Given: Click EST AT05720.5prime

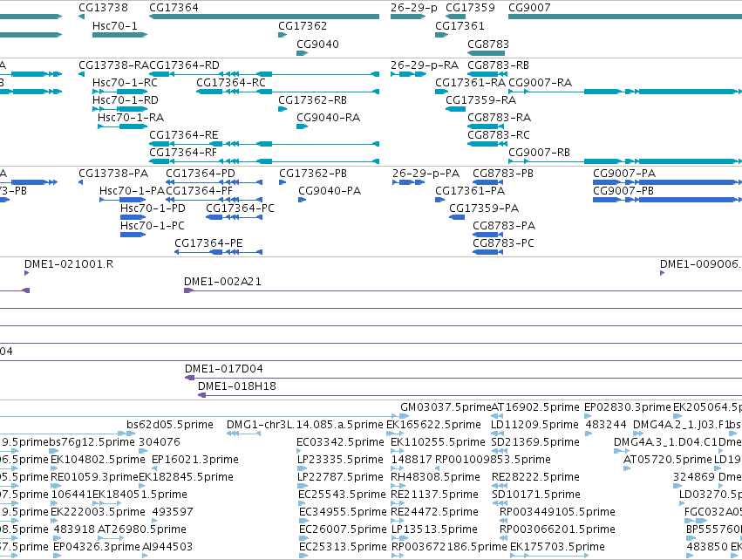Looking at the screenshot, I should click(x=628, y=468).
